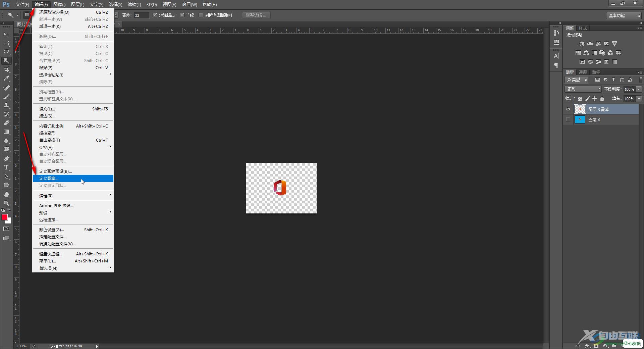The image size is (644, 349).
Task: Select the Sponge tool
Action: tap(6, 149)
